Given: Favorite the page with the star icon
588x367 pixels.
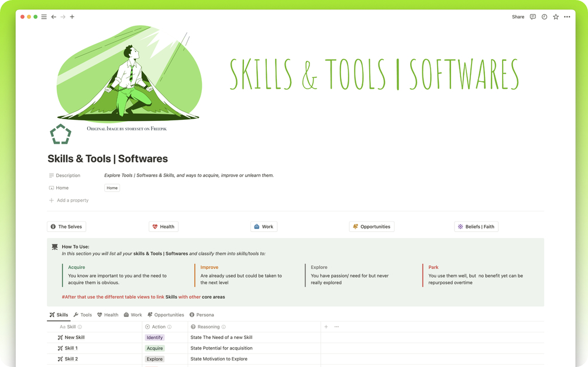Looking at the screenshot, I should click(x=556, y=17).
